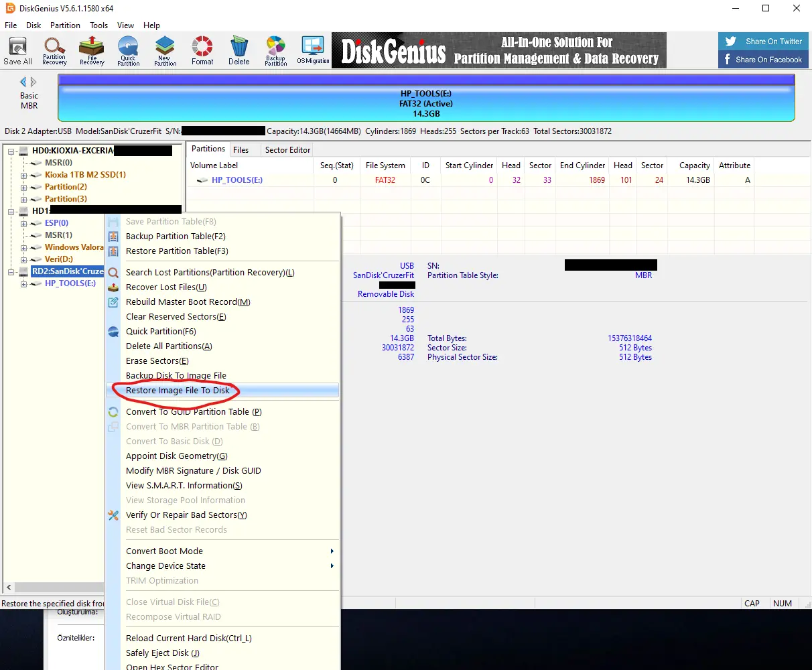Open the File menu
The image size is (812, 670).
[11, 25]
